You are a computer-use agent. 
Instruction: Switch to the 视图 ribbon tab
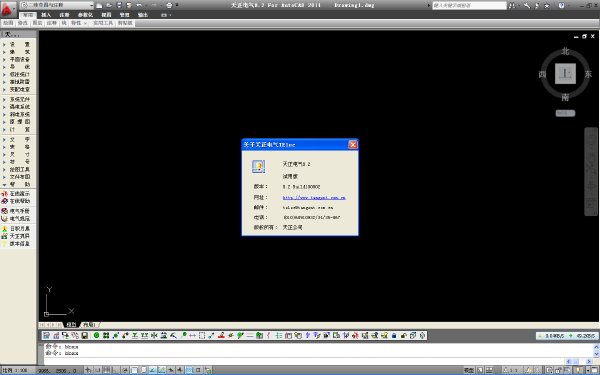[x=106, y=15]
